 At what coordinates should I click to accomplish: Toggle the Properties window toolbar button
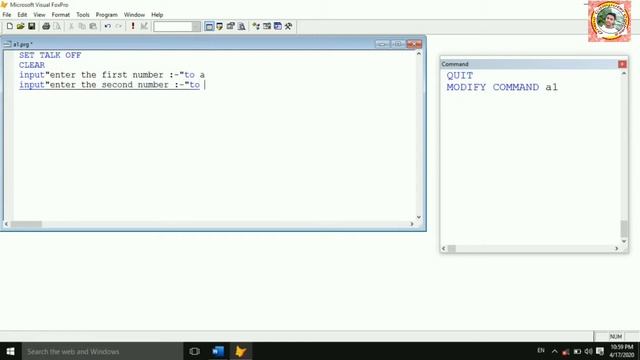coord(231,27)
